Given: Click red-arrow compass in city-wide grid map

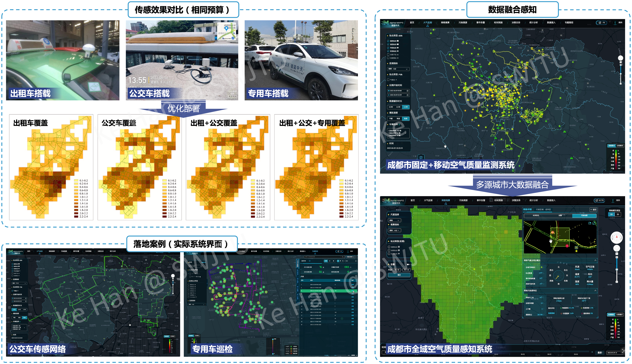Looking at the screenshot, I should pyautogui.click(x=617, y=238).
